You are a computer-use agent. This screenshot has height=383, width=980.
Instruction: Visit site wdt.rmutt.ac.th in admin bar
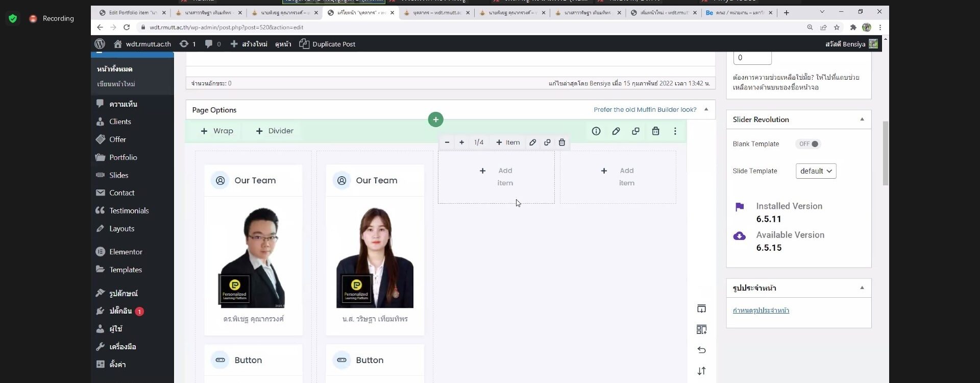[142, 44]
